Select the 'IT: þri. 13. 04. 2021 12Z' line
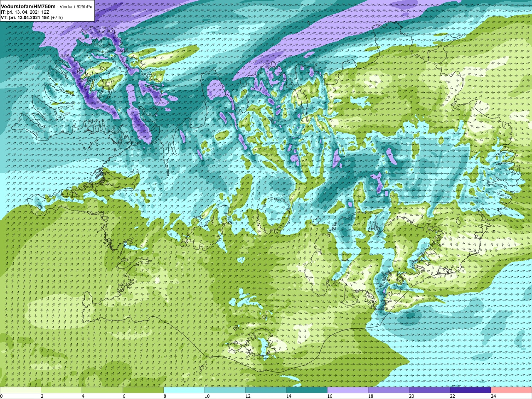The image size is (532, 399). tap(25, 12)
